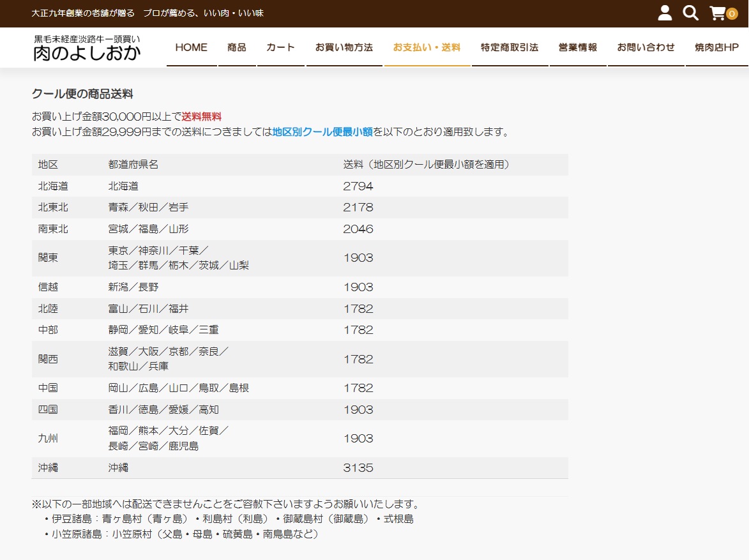
Task: Open the 商品 menu item
Action: point(237,47)
